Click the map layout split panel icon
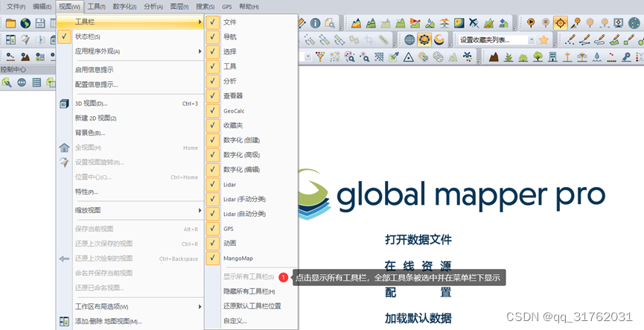 pos(10,39)
